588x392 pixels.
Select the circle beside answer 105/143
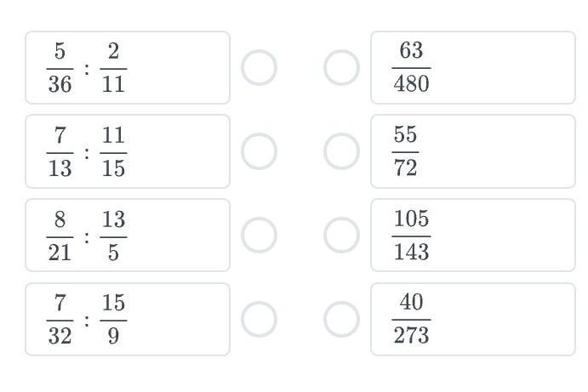coord(341,236)
